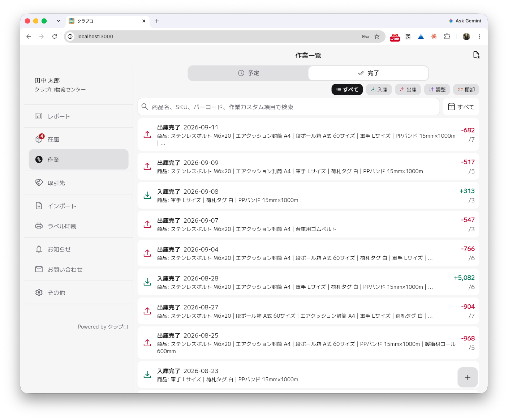508x420 pixels.
Task: Click the item search field
Action: click(288, 107)
